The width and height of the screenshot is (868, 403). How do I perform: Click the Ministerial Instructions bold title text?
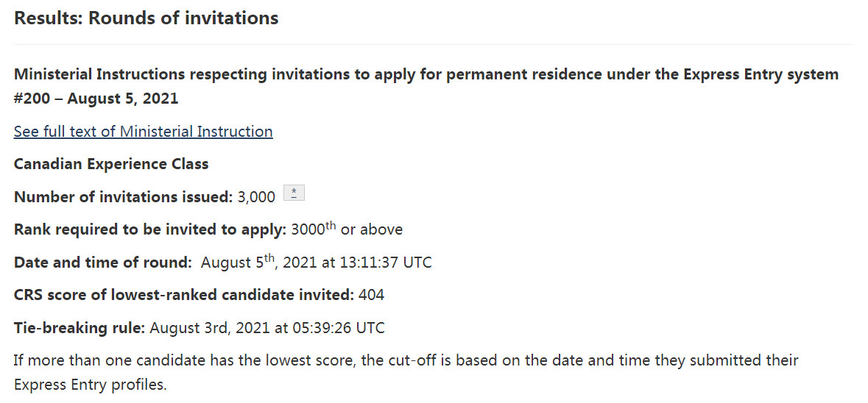pos(426,74)
